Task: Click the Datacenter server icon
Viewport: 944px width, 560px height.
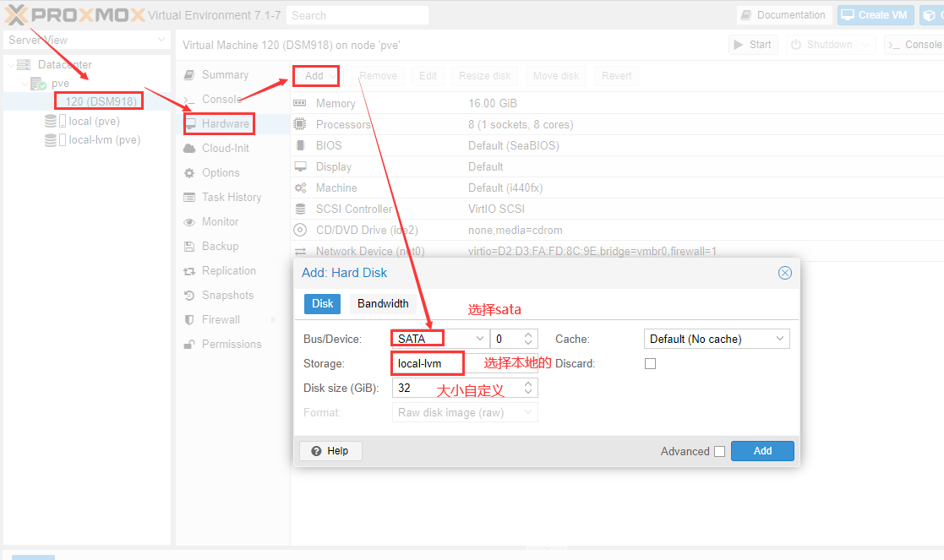Action: (x=24, y=64)
